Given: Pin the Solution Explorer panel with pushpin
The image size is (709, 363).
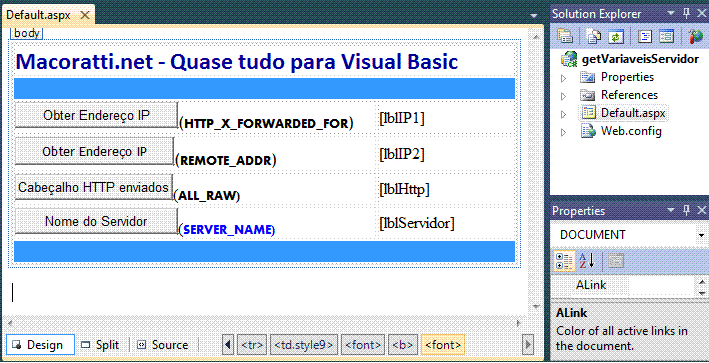Looking at the screenshot, I should pos(686,13).
